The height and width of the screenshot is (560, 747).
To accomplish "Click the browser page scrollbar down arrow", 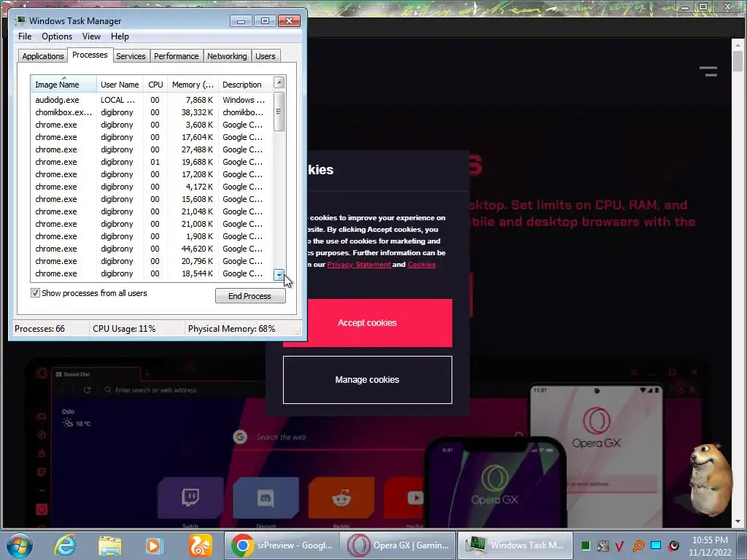I will click(x=738, y=522).
